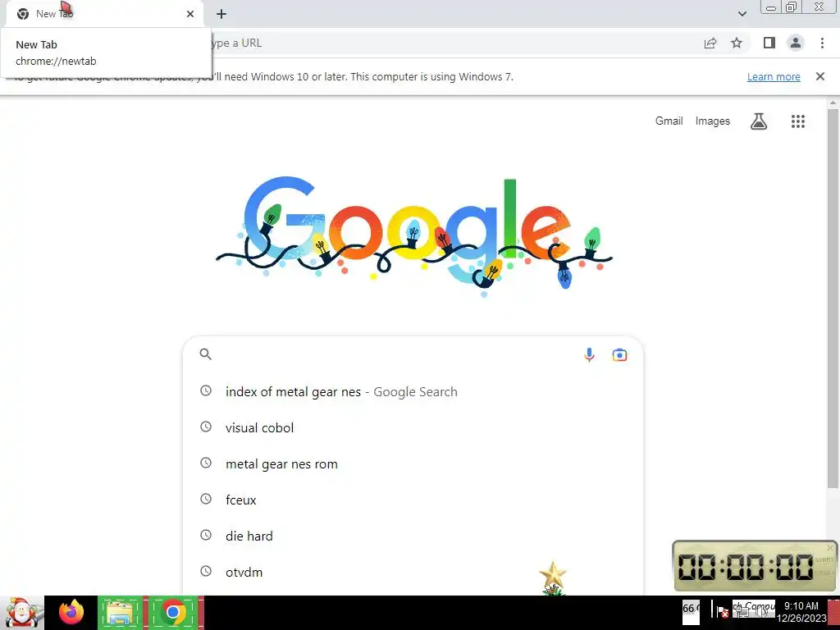Viewport: 840px width, 630px height.
Task: Select suggestion 'metal gear nes rom'
Action: [413, 464]
